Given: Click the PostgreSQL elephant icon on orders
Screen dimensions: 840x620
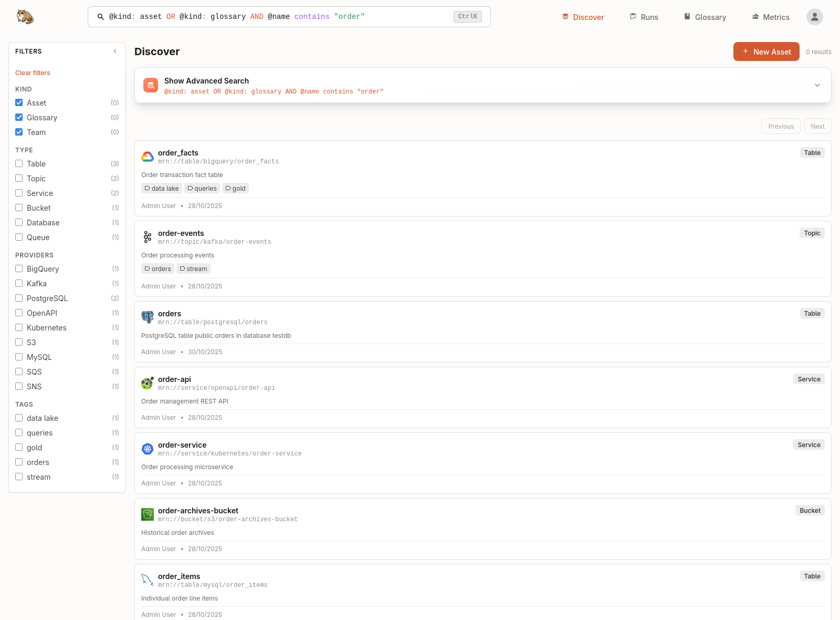Looking at the screenshot, I should (x=148, y=317).
